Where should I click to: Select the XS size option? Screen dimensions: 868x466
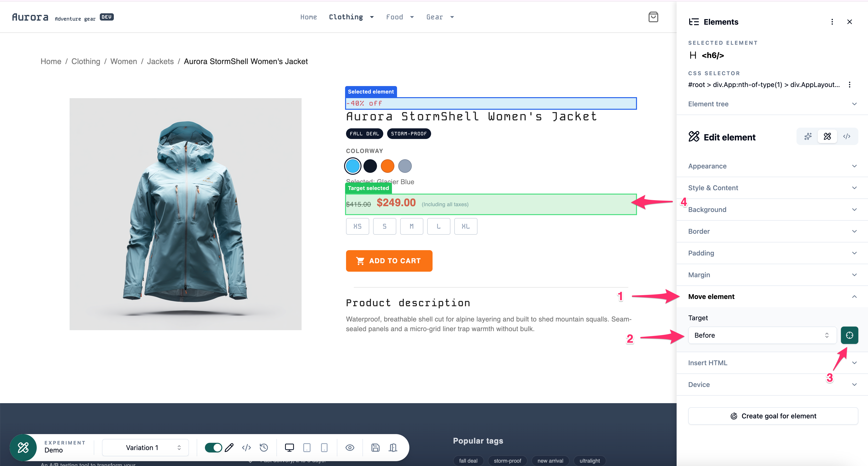pyautogui.click(x=357, y=226)
